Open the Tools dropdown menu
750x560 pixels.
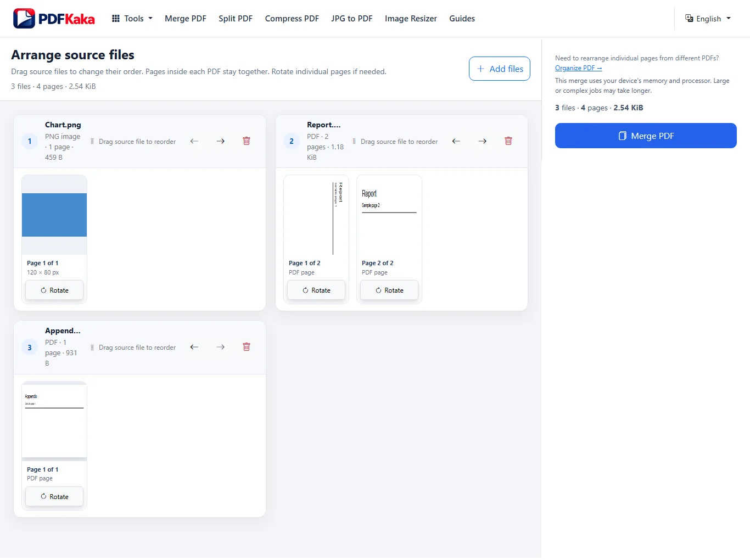click(132, 19)
